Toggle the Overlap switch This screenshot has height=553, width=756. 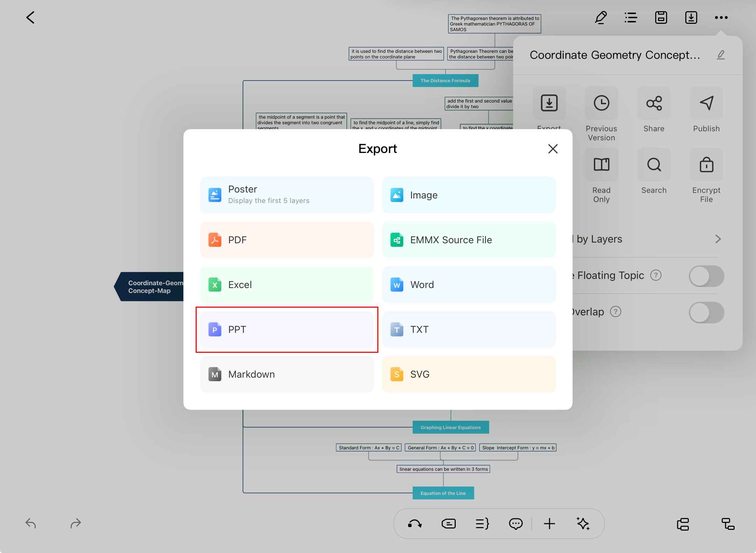(706, 313)
